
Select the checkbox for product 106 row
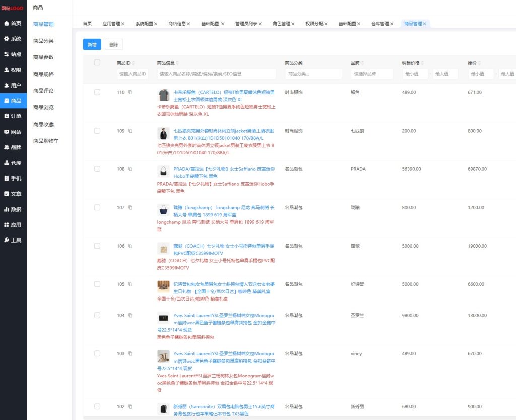coord(97,246)
